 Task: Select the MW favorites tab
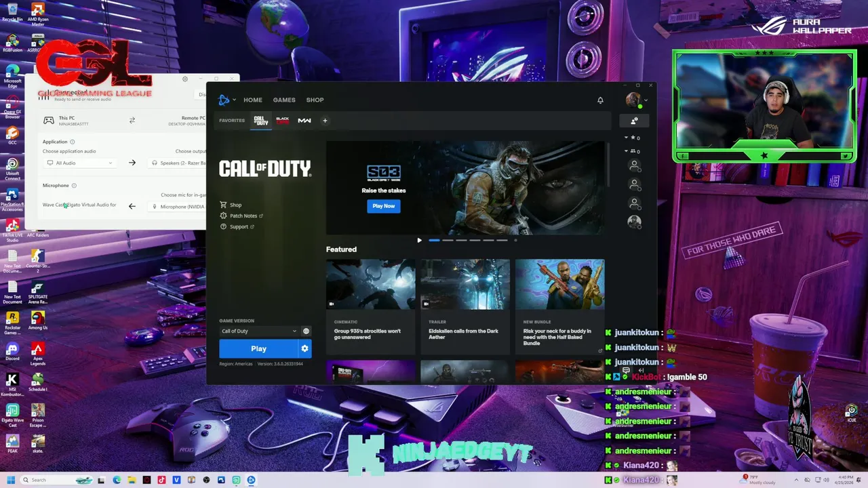tap(304, 121)
